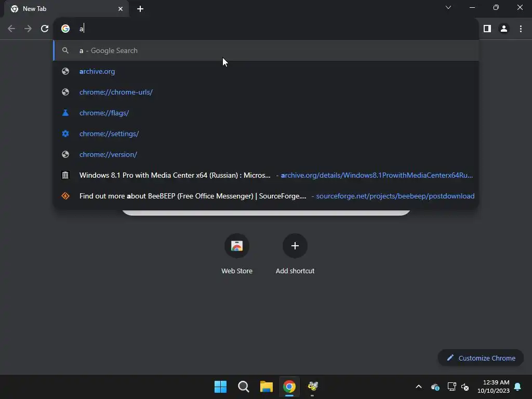Open the Windows 8.1 Pro Media Center suggestion

click(266, 175)
